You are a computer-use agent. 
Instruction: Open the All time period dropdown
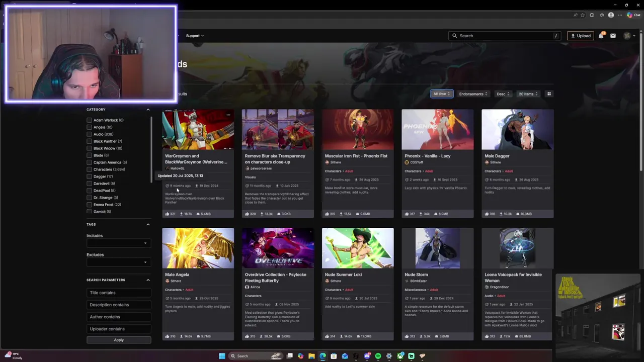tap(442, 94)
